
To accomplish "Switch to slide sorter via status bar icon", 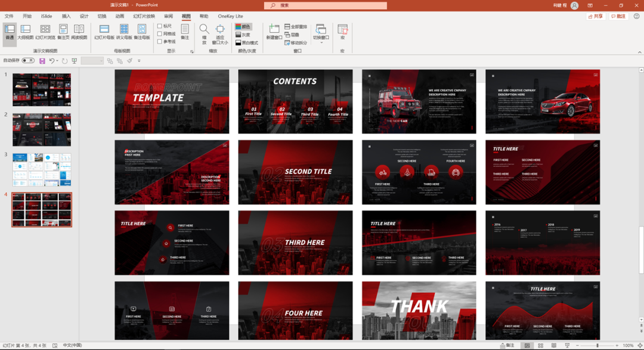I will point(540,345).
